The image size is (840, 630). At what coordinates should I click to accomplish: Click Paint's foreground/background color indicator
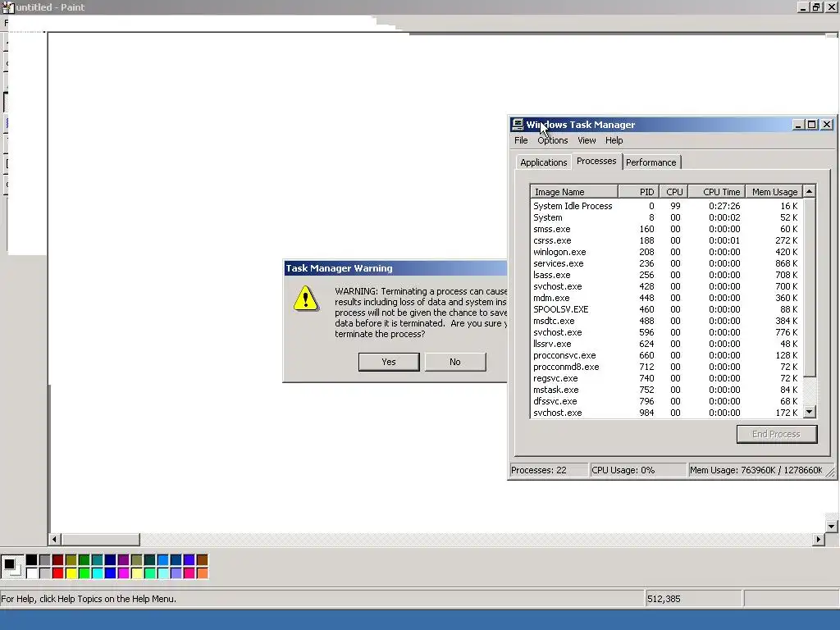point(11,566)
